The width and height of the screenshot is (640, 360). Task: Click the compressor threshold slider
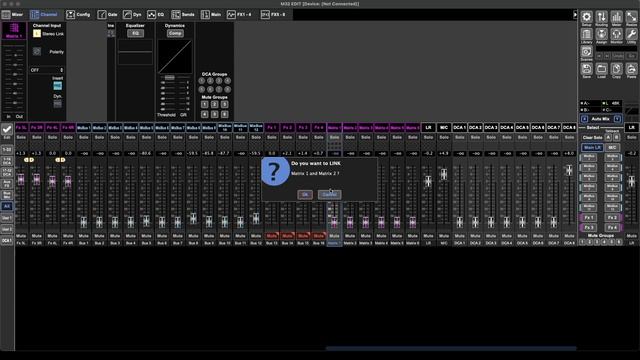point(169,78)
